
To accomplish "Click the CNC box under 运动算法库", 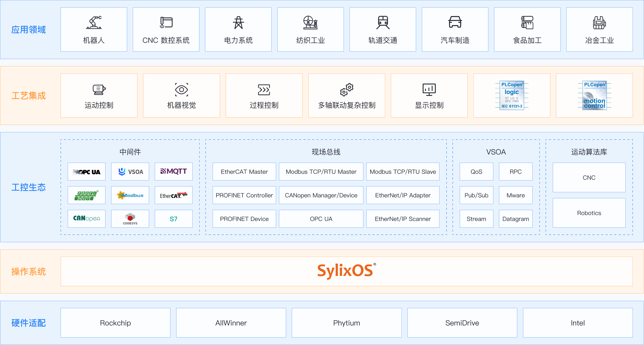I will click(589, 177).
